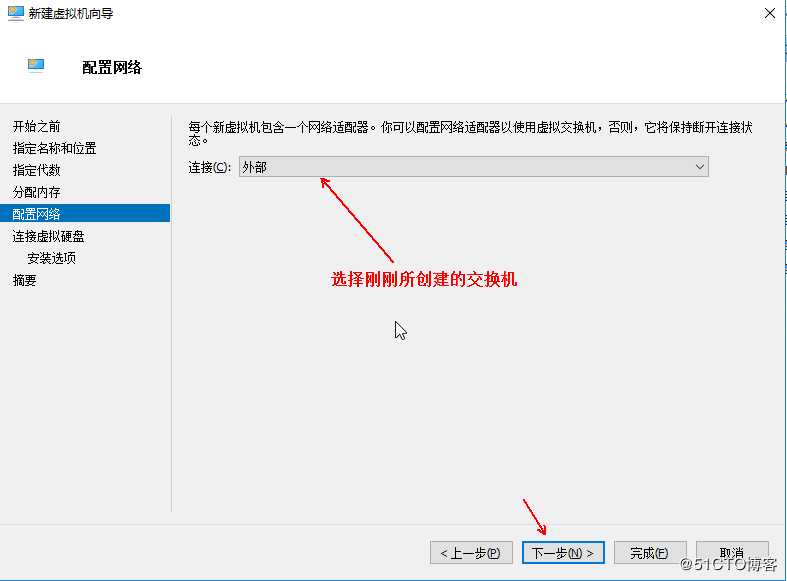Go to the 分配内存 step
The image size is (787, 581).
[x=36, y=192]
